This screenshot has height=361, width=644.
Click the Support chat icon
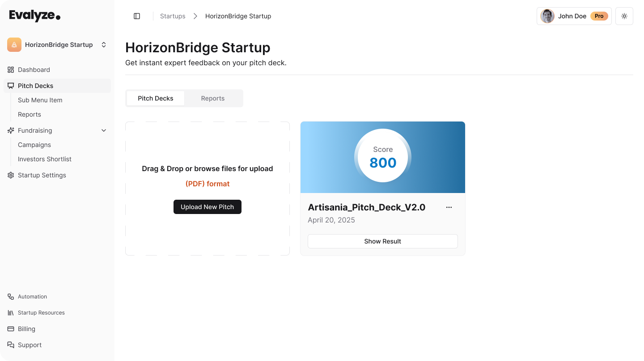coord(11,345)
